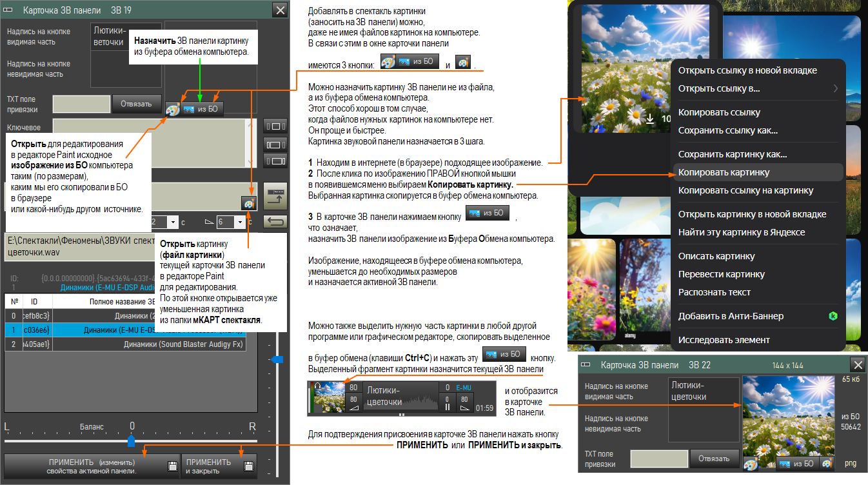Image resolution: width=868 pixels, height=485 pixels.
Task: Click the curved return-arrow button in ЗВ 19 card
Action: point(275,222)
